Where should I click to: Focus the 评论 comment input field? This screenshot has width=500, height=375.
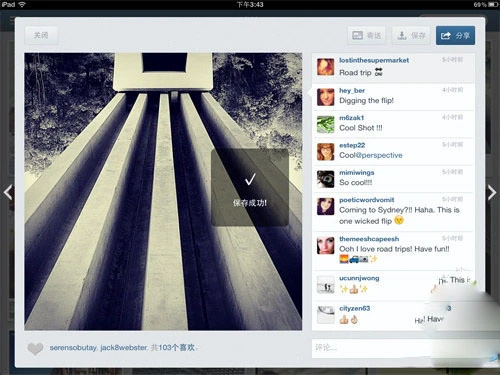click(393, 348)
